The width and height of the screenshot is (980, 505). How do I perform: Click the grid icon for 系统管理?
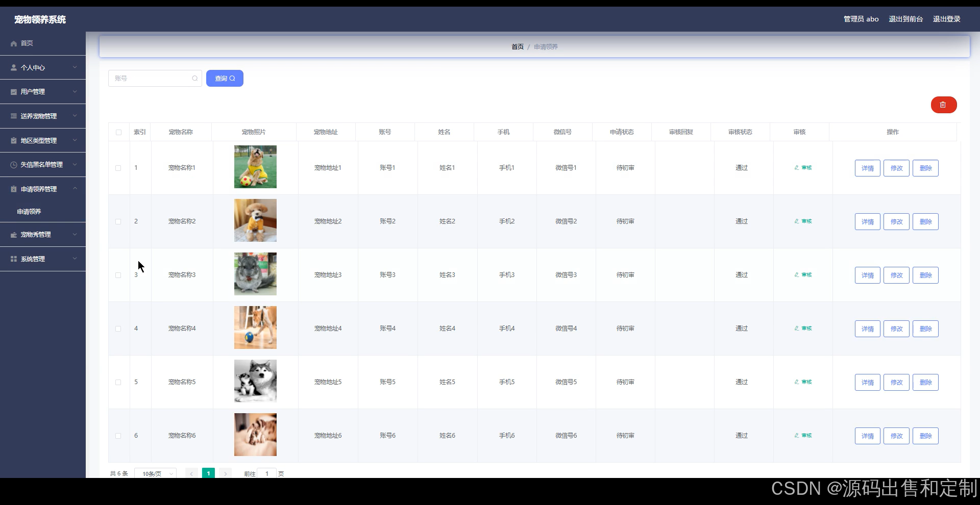click(x=14, y=259)
